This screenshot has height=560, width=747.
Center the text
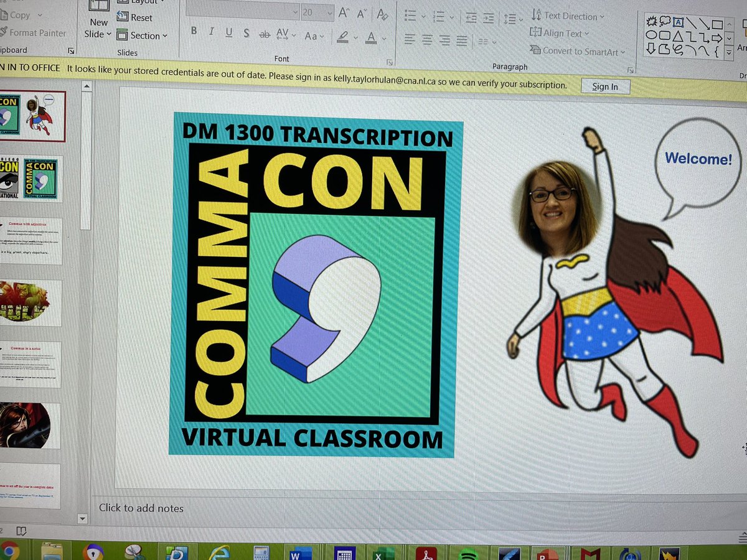[x=426, y=40]
